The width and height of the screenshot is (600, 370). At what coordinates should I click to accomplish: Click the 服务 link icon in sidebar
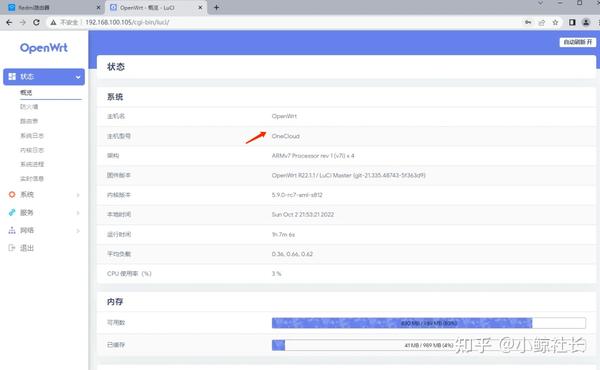12,212
